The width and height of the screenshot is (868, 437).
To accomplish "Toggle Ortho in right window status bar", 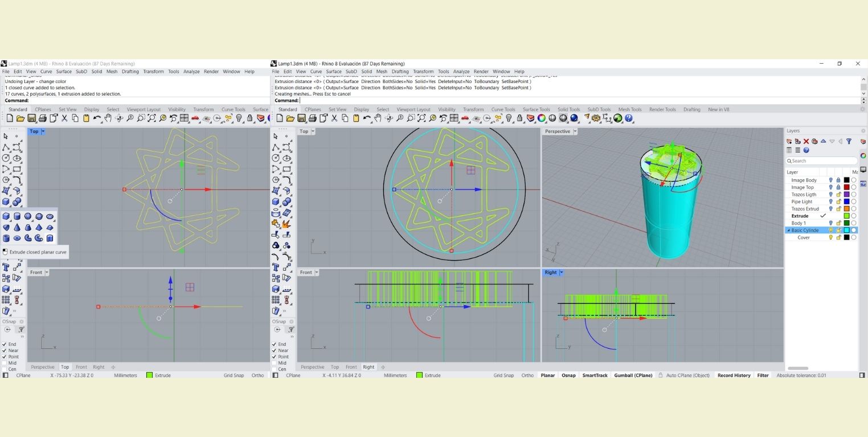I will 527,376.
